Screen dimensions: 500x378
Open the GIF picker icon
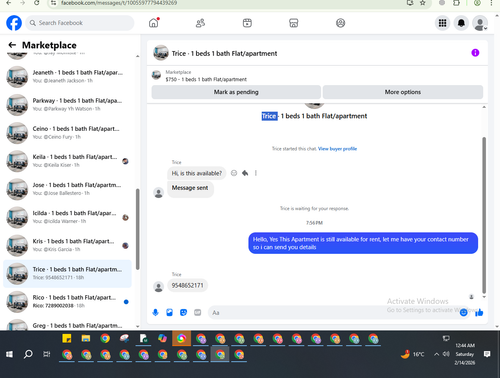tap(198, 312)
